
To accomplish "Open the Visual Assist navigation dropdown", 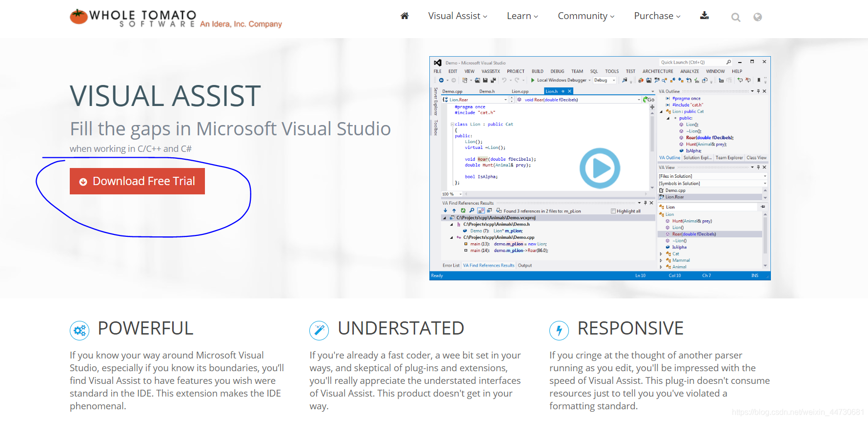I will pyautogui.click(x=458, y=16).
